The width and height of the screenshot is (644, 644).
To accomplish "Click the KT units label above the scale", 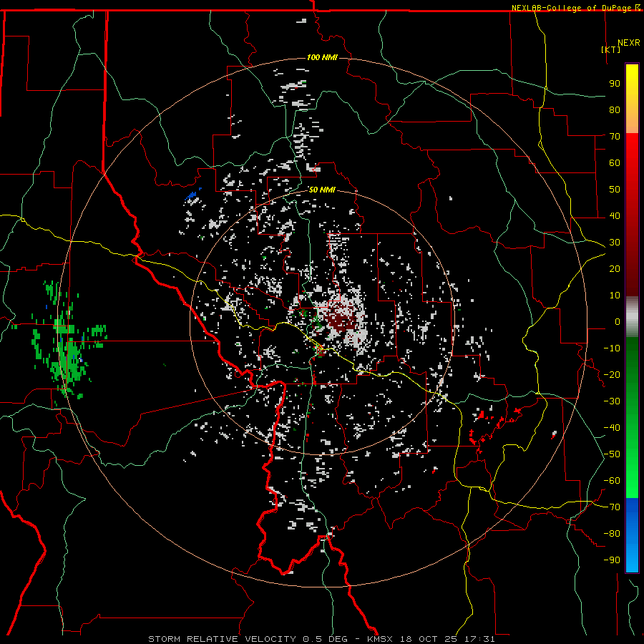I will (x=611, y=49).
